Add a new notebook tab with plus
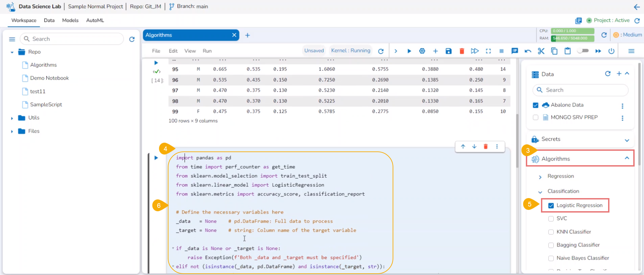Viewport: 644px width, 275px height. (x=247, y=35)
